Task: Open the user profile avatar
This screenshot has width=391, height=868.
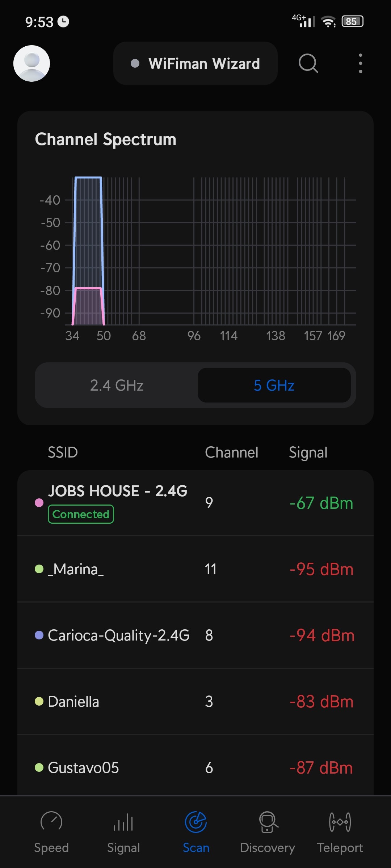Action: pyautogui.click(x=31, y=63)
